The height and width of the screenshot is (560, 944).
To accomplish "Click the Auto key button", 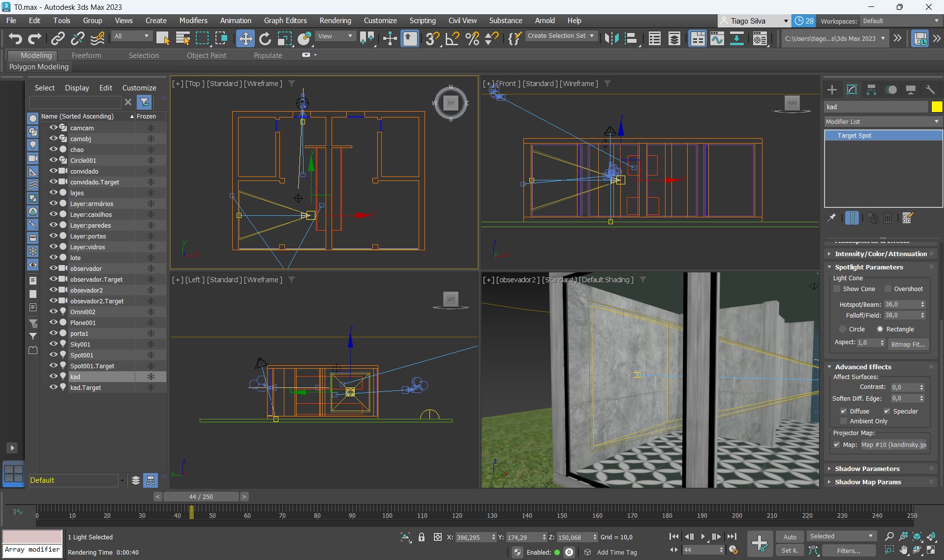I will 790,537.
